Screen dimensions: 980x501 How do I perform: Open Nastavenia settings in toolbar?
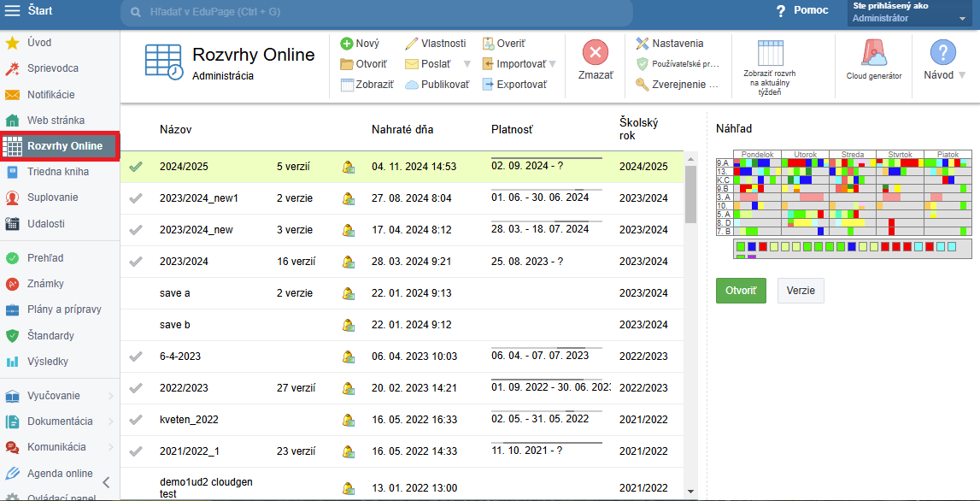(x=670, y=44)
